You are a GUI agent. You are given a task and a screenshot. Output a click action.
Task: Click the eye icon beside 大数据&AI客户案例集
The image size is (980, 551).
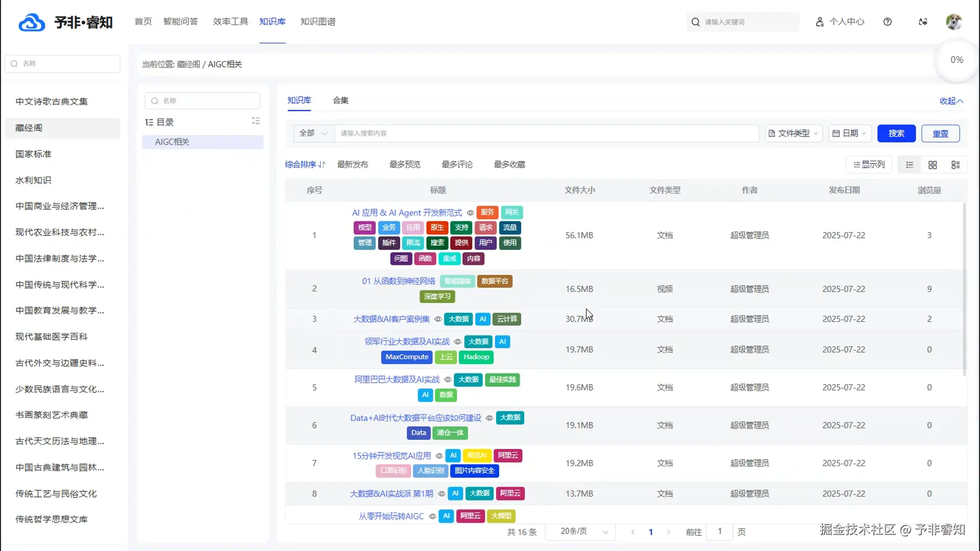pos(438,319)
